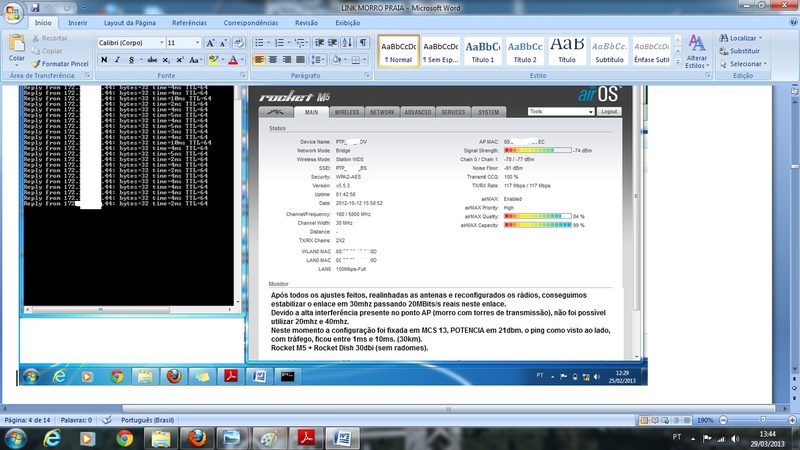The height and width of the screenshot is (450, 800).
Task: Increase font size with Grow Font icon
Action: pyautogui.click(x=210, y=43)
